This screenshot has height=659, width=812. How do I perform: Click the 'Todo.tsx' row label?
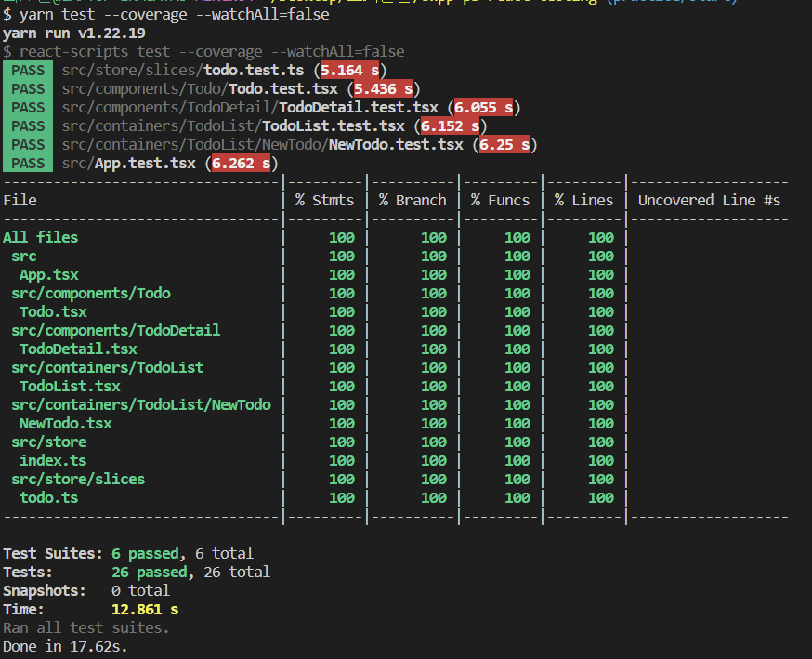[x=53, y=312]
